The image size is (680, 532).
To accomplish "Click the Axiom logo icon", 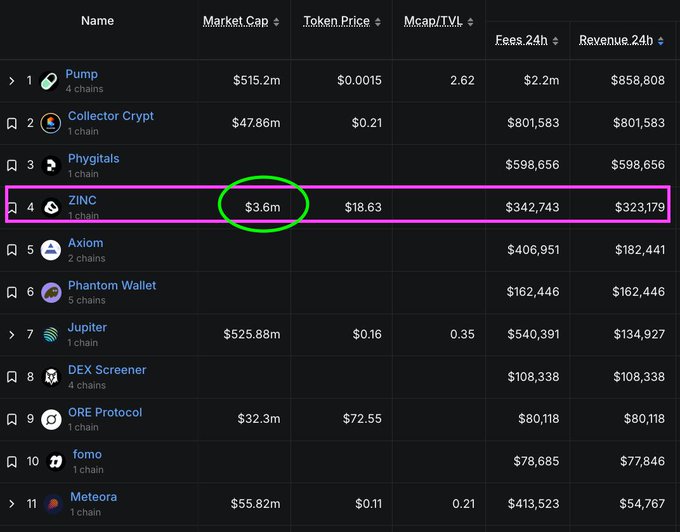I will click(x=51, y=250).
